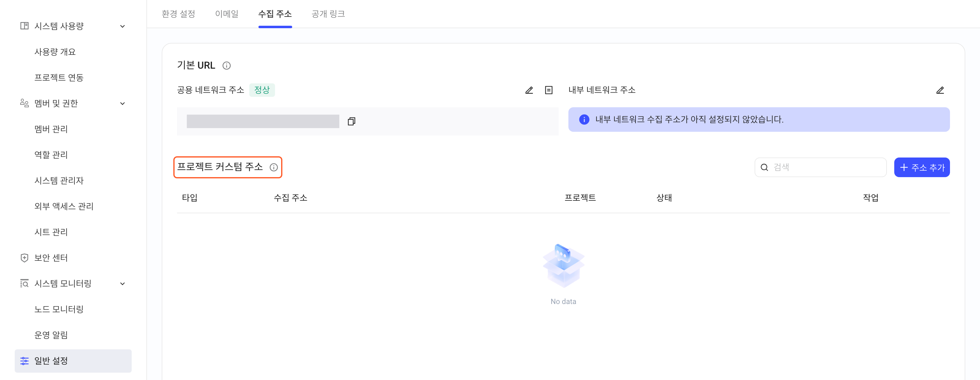Open 외부 액세스 관리
Viewport: 980px width, 380px height.
[64, 206]
